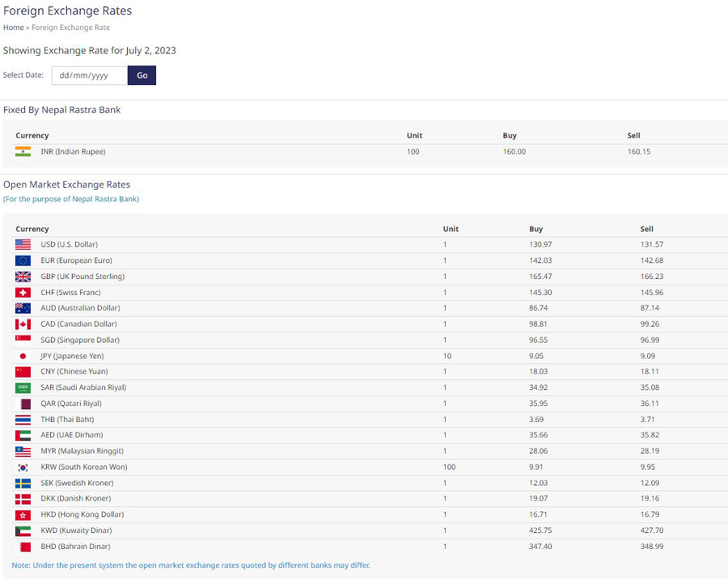This screenshot has height=579, width=728.
Task: Click the Kuwait flag icon for KWD
Action: click(x=23, y=530)
